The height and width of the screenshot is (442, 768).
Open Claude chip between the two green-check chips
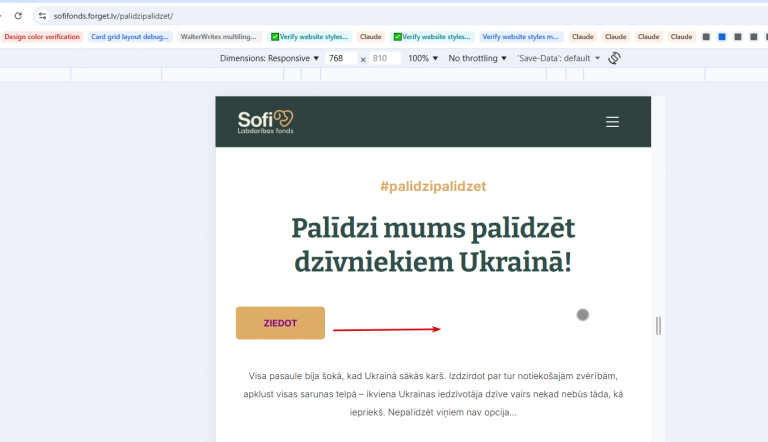pos(370,37)
